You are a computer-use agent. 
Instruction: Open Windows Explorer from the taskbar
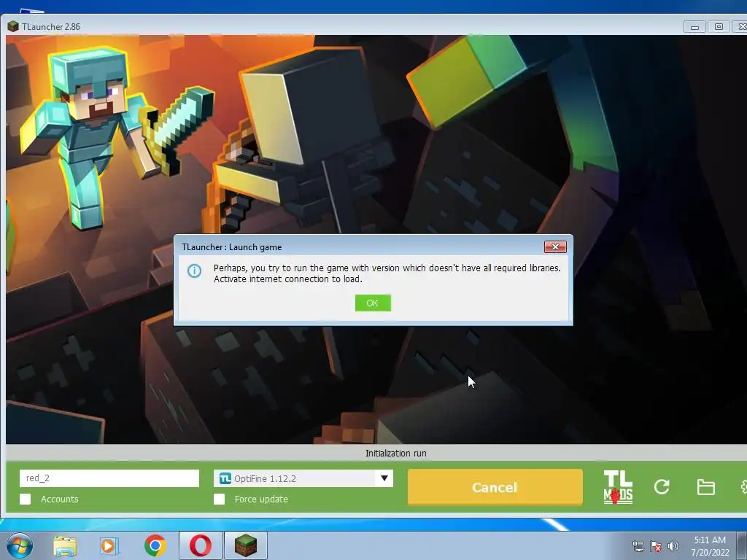[x=65, y=545]
